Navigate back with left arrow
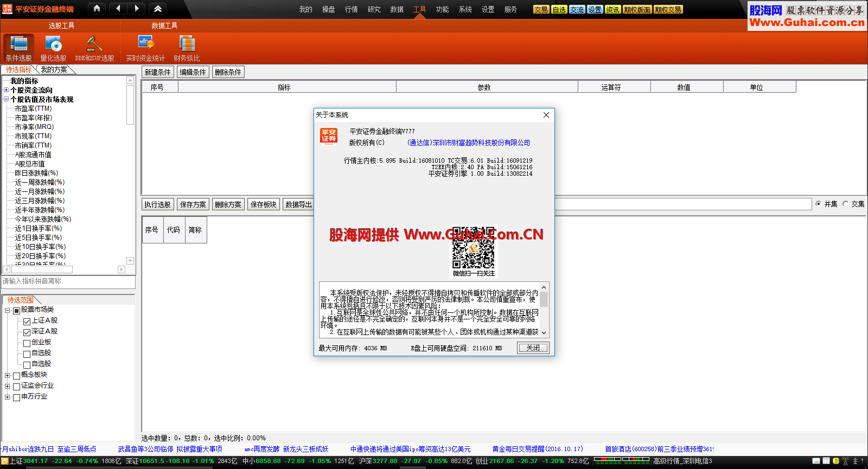The width and height of the screenshot is (868, 469). point(118,8)
